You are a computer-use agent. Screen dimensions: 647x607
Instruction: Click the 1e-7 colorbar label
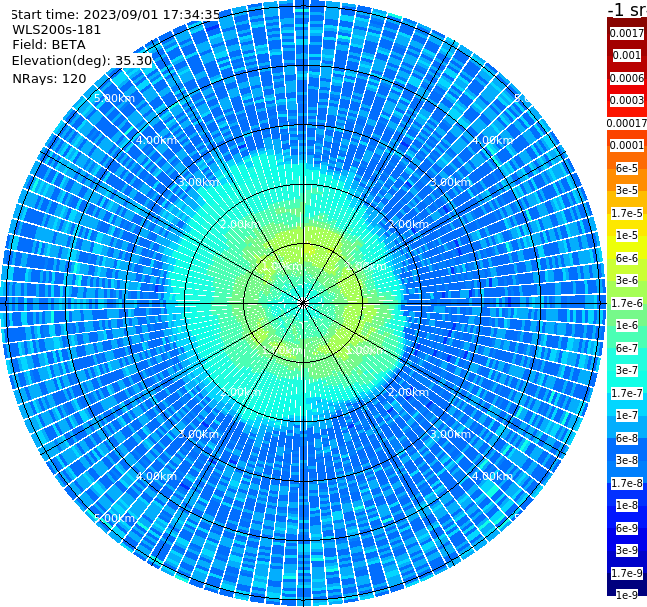627,415
